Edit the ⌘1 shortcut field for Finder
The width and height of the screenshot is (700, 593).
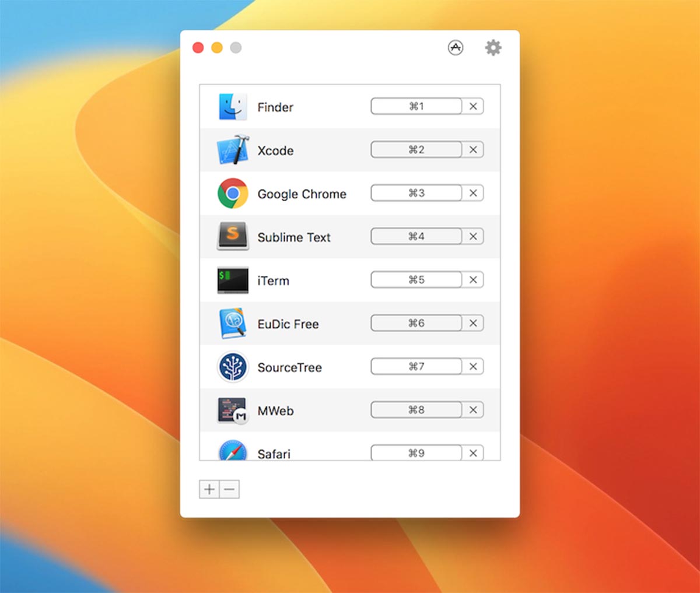pyautogui.click(x=416, y=106)
